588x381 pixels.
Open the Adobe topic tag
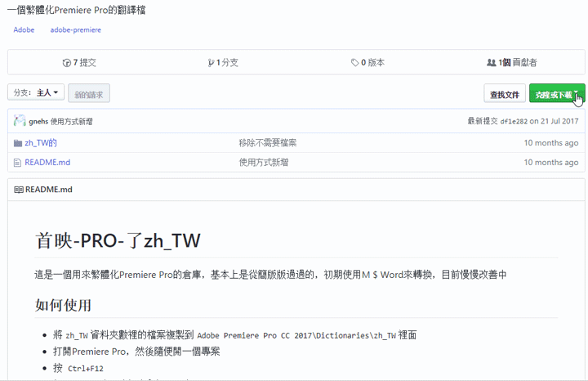click(x=24, y=29)
